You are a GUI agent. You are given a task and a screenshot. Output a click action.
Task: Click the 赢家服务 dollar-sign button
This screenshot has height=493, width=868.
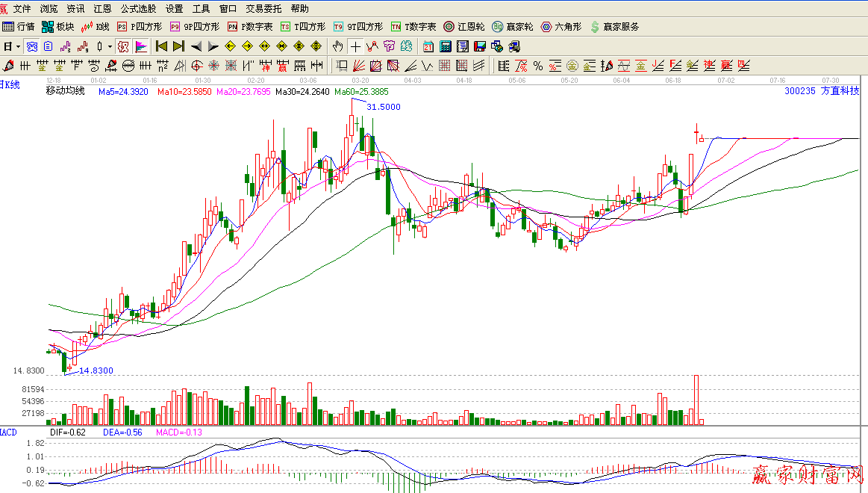(614, 27)
